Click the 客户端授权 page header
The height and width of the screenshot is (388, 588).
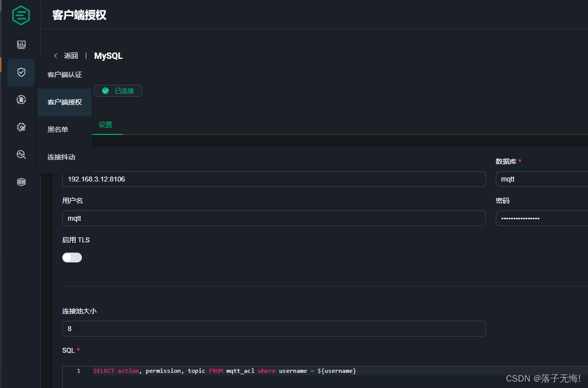pyautogui.click(x=79, y=15)
